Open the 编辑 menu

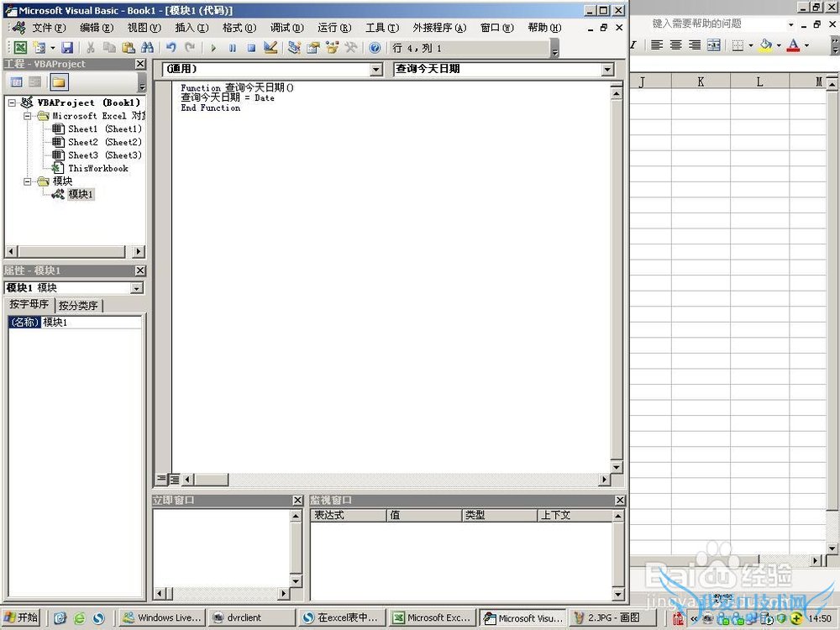[97, 28]
